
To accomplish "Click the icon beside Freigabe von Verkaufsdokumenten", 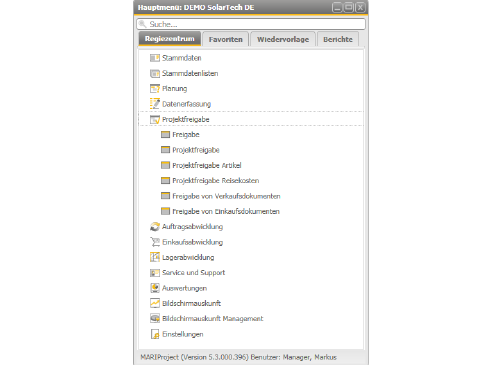I will pyautogui.click(x=165, y=196).
